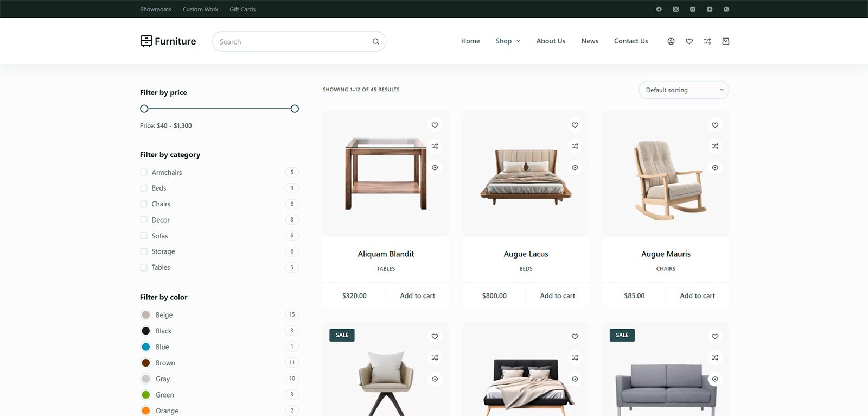Click the search magnifier icon
This screenshot has height=416, width=868.
click(x=375, y=42)
